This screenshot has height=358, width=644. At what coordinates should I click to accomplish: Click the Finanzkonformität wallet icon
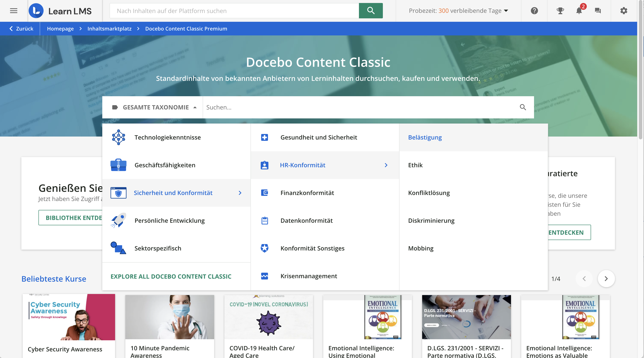point(265,193)
